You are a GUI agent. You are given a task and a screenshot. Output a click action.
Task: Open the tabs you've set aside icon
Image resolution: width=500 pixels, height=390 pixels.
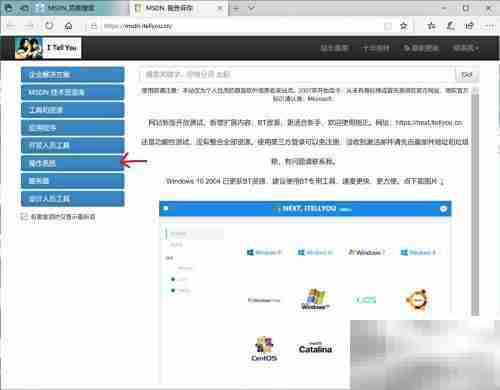click(8, 8)
